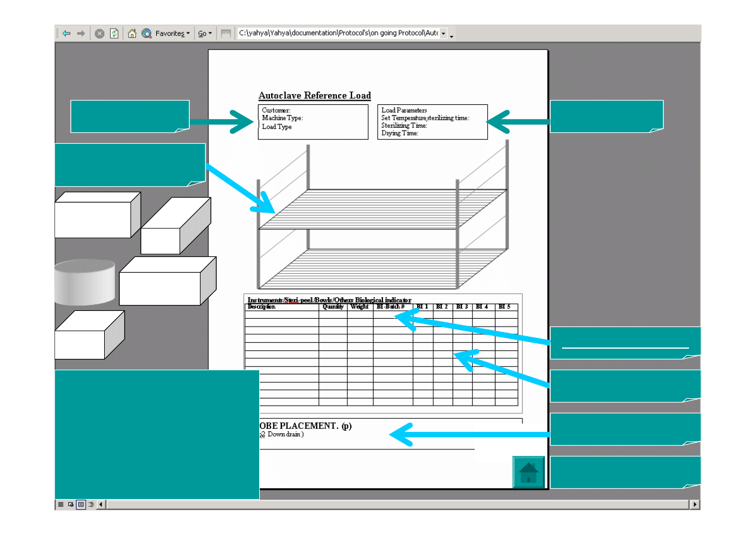Click the Search the Web icon
Screen dimensions: 756x535
(147, 34)
